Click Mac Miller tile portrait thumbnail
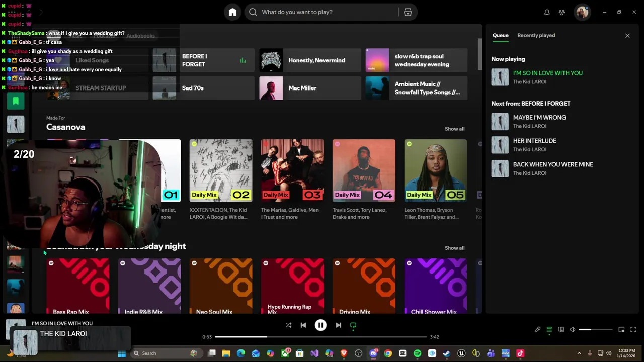 [271, 88]
